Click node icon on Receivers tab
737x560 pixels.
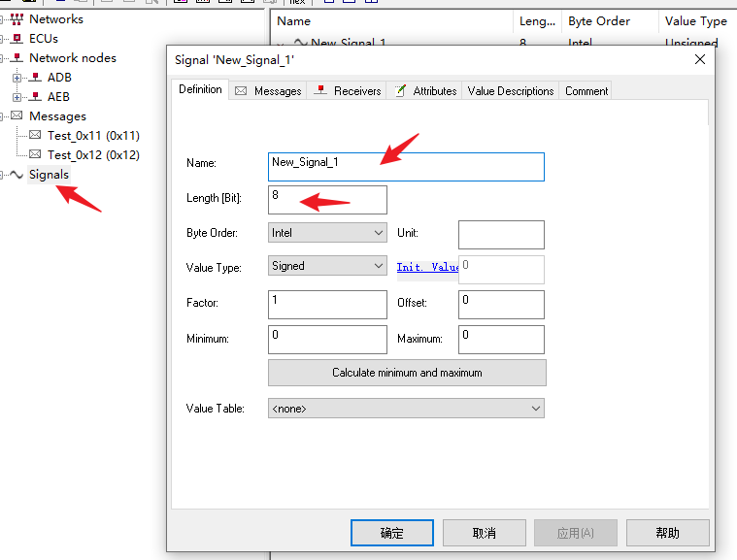pyautogui.click(x=320, y=89)
